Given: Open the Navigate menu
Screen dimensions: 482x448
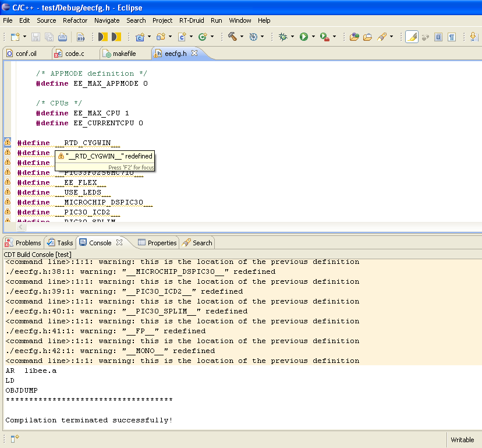Looking at the screenshot, I should click(x=107, y=20).
